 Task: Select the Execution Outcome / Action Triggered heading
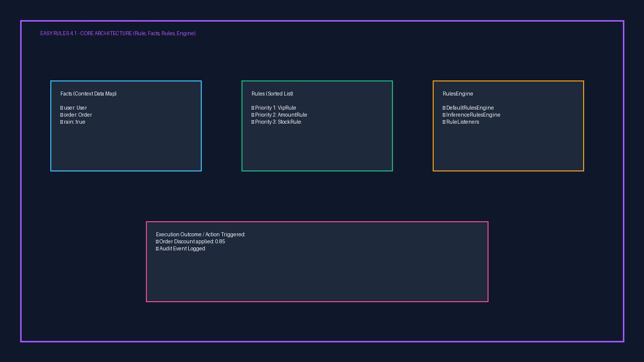point(201,234)
